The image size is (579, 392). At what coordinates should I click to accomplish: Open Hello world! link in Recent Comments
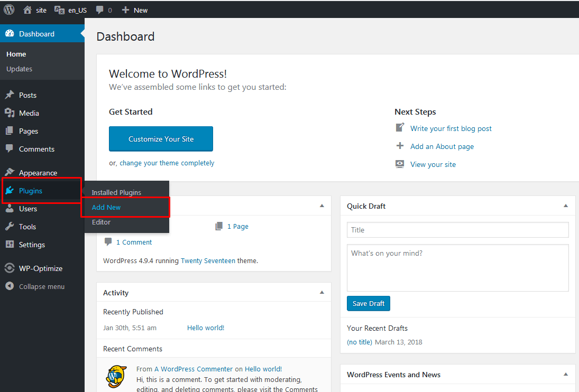click(x=263, y=369)
